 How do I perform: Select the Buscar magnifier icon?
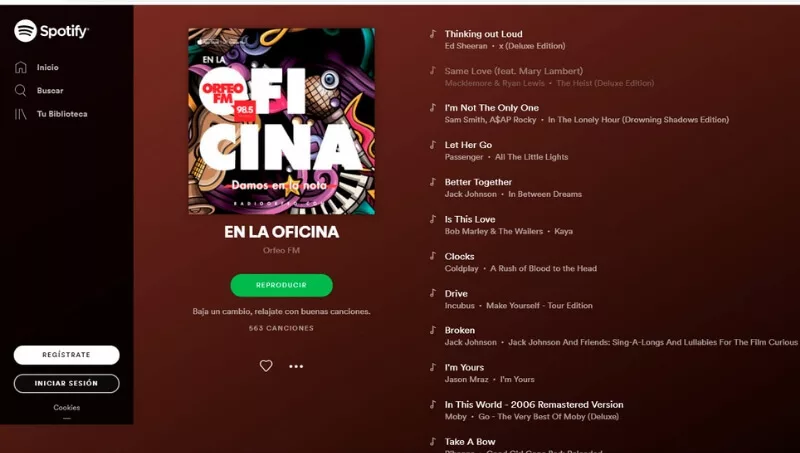pyautogui.click(x=20, y=90)
